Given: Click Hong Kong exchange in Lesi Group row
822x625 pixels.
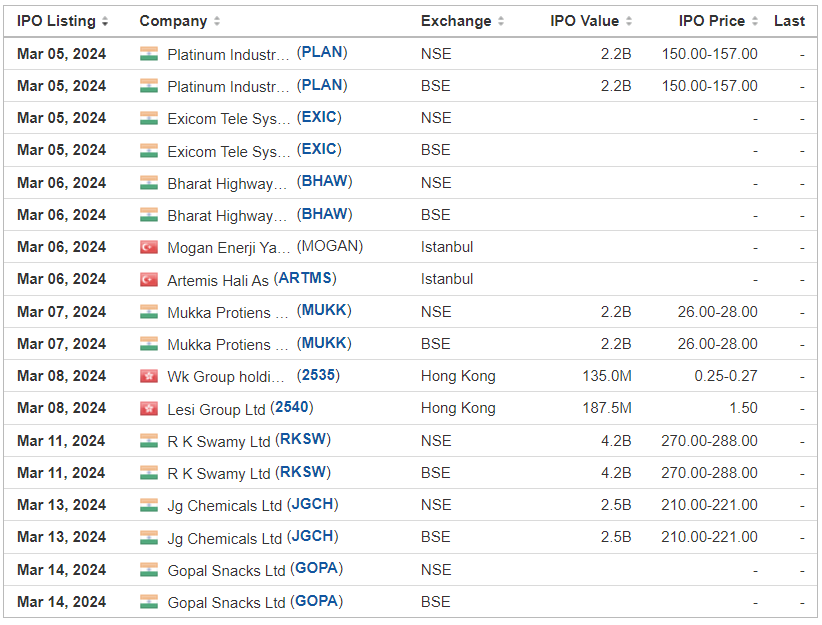Looking at the screenshot, I should 458,408.
